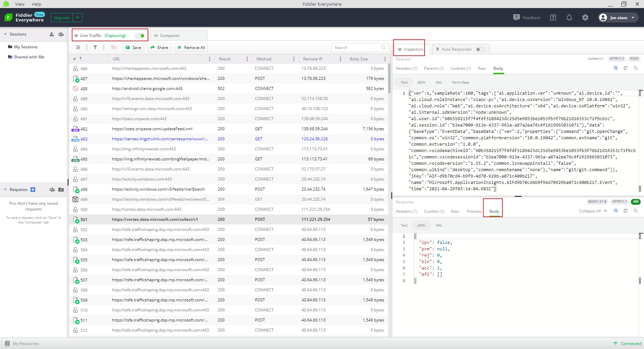Open column options for URL column
The image size is (644, 349).
coord(210,59)
